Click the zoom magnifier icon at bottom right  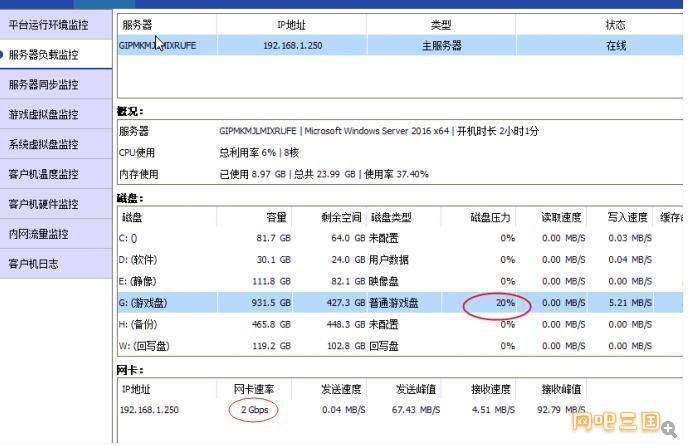pos(669,429)
